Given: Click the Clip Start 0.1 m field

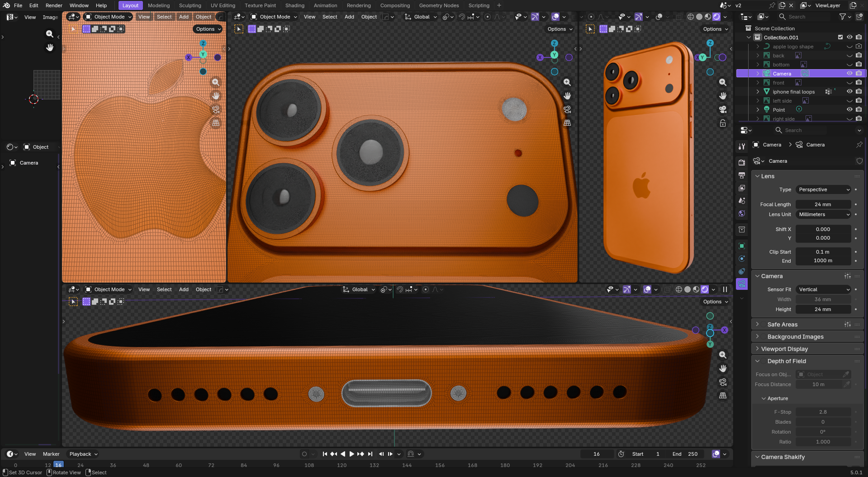Looking at the screenshot, I should 823,252.
